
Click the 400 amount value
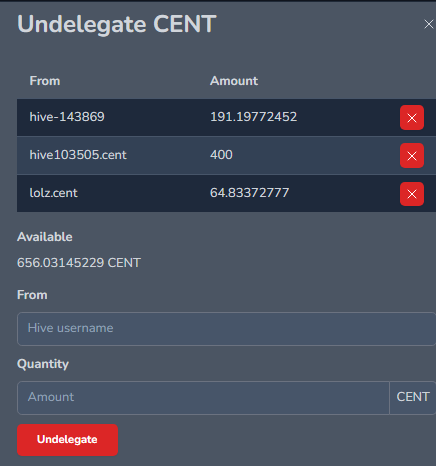pos(221,155)
